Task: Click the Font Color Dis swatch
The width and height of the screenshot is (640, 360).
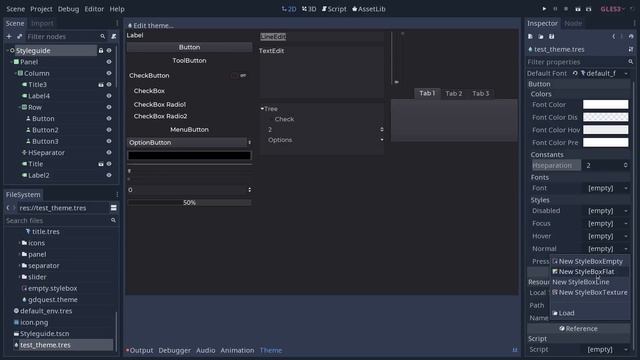Action: point(606,117)
